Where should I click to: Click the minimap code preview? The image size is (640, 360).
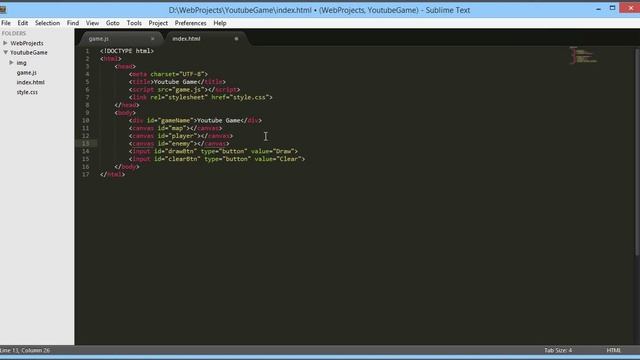pyautogui.click(x=583, y=56)
